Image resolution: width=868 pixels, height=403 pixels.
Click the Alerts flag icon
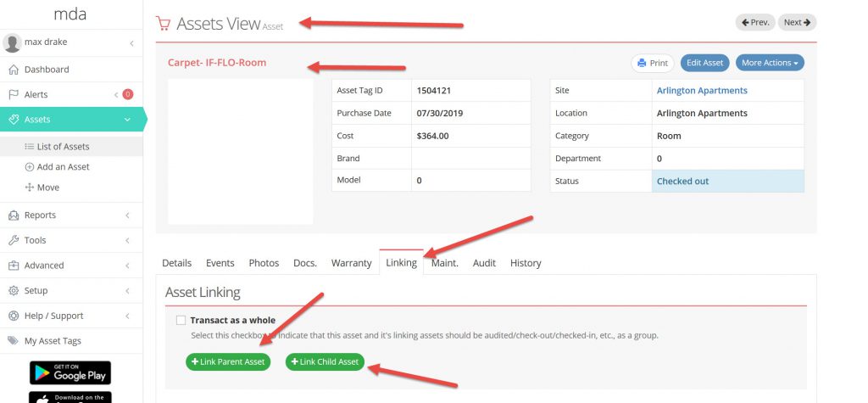tap(14, 95)
